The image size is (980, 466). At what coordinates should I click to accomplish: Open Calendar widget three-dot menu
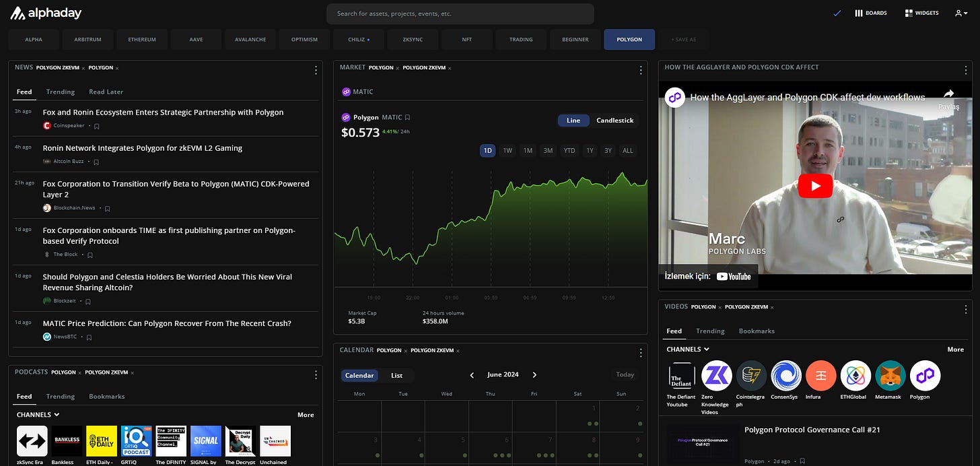641,353
